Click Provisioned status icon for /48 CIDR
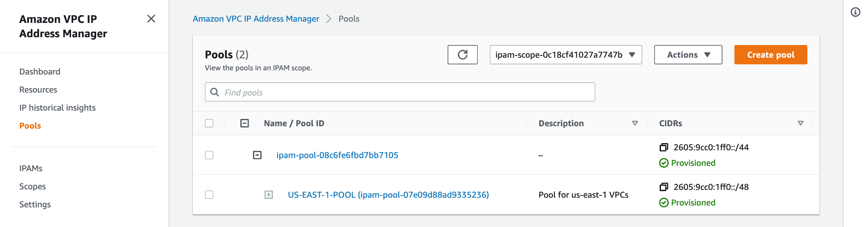 tap(664, 203)
